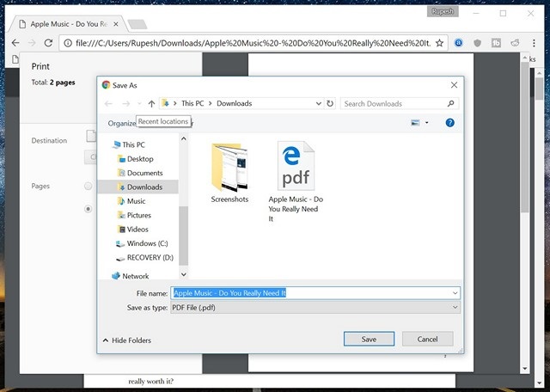Viewport: 550px width, 392px height.
Task: Select the Apple Music PDF file icon
Action: 296,165
